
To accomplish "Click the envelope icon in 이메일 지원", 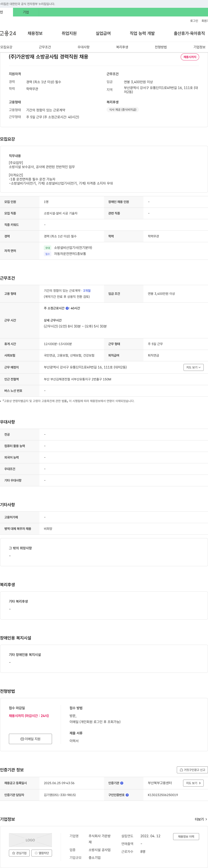I will coord(22,739).
